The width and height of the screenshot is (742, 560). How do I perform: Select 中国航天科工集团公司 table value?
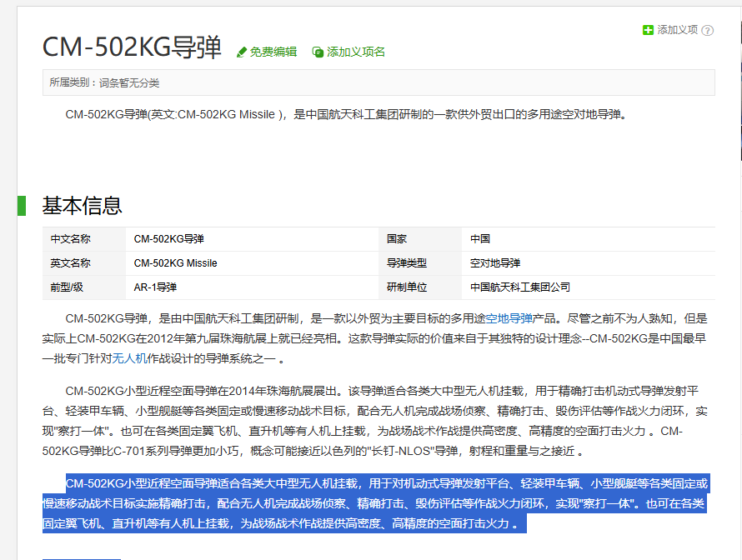click(520, 287)
